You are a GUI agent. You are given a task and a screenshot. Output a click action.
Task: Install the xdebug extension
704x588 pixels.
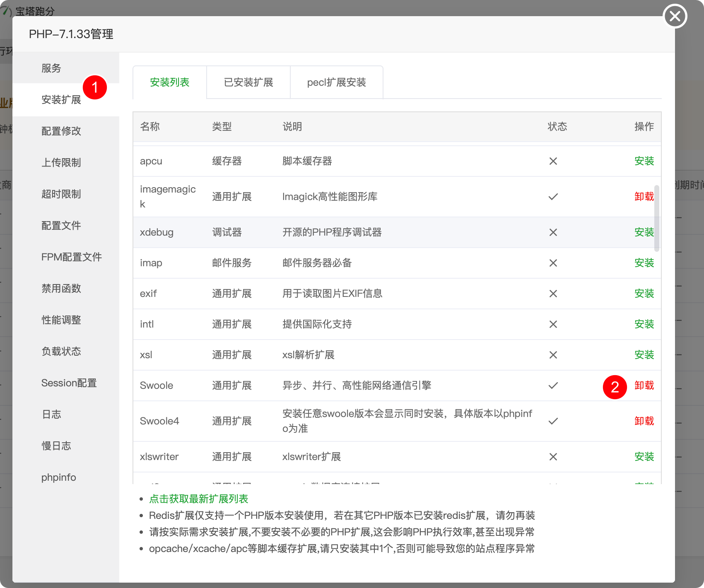point(644,232)
